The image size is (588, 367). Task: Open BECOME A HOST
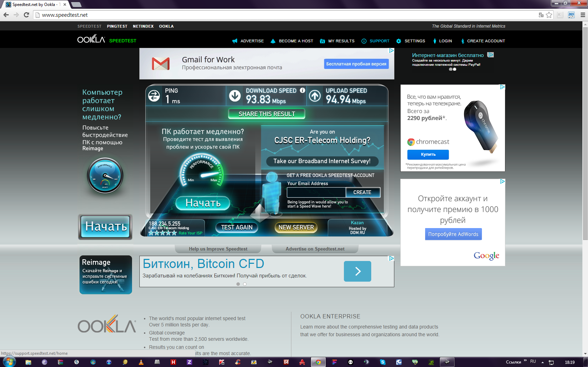pyautogui.click(x=292, y=41)
